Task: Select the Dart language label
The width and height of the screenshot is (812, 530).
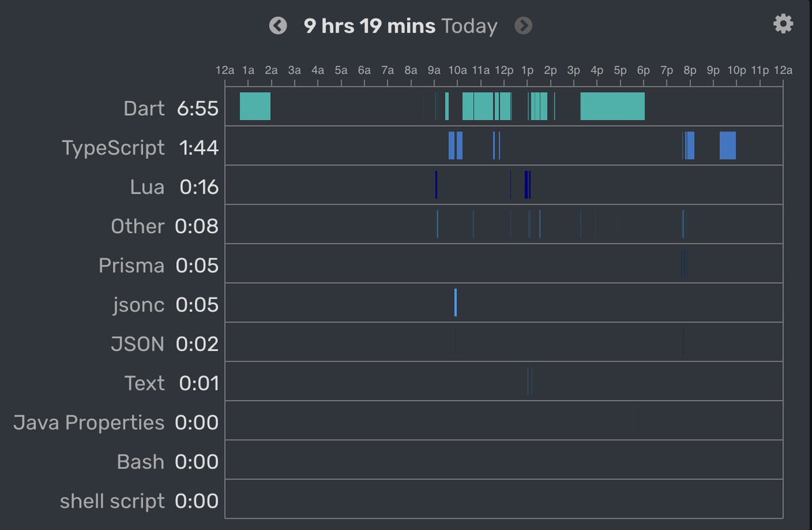Action: (144, 108)
